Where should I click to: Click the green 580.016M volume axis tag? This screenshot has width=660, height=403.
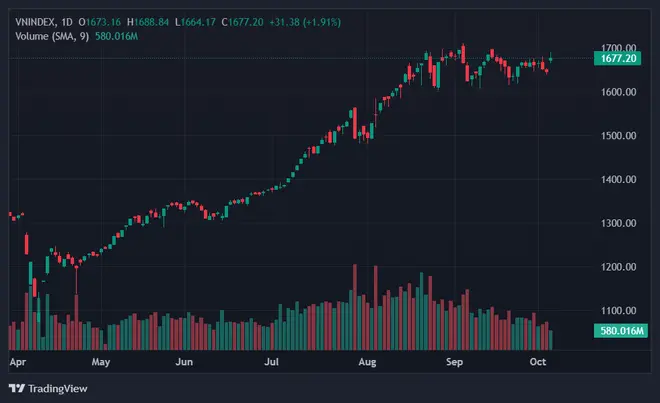point(620,331)
